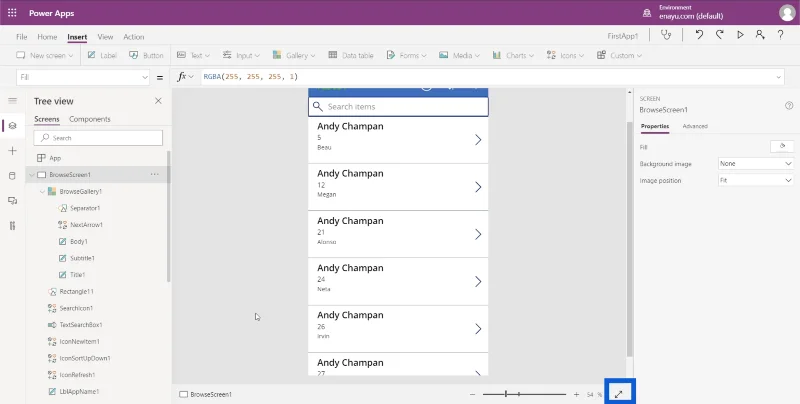Open the environment icon in header
800x404 pixels.
[x=647, y=13]
